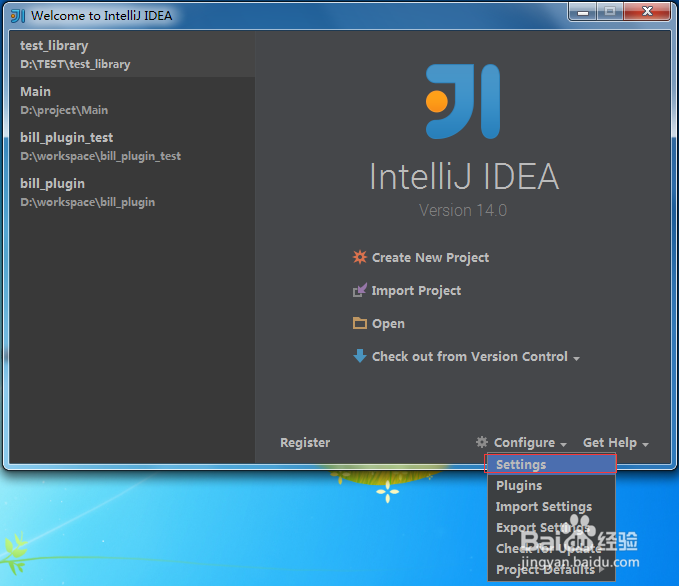
Task: Open the Get Help dropdown
Action: click(x=610, y=443)
